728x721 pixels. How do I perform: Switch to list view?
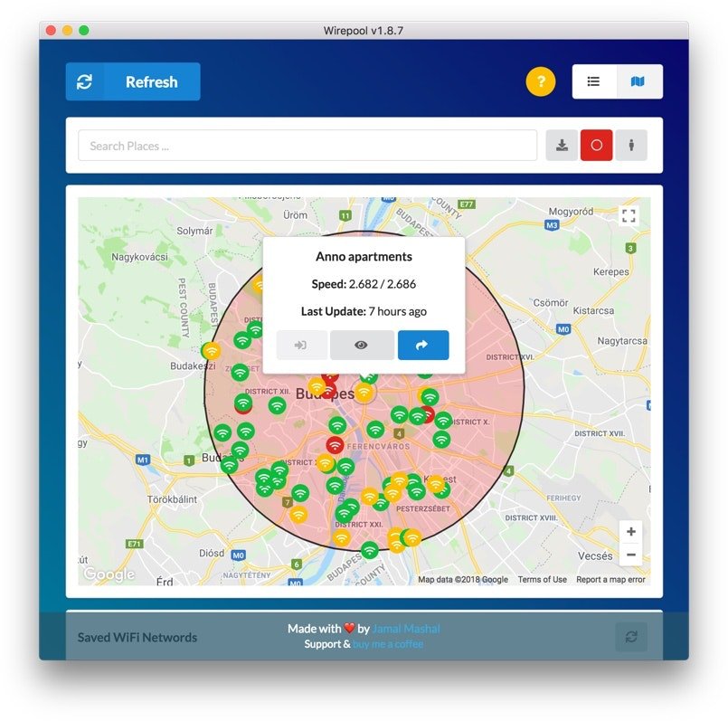click(594, 81)
